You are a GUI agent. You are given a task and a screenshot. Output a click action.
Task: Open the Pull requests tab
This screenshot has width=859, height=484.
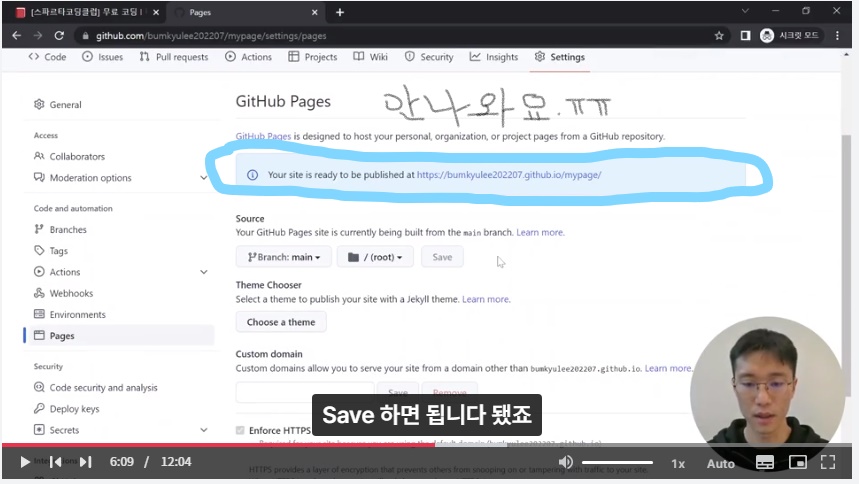point(174,57)
